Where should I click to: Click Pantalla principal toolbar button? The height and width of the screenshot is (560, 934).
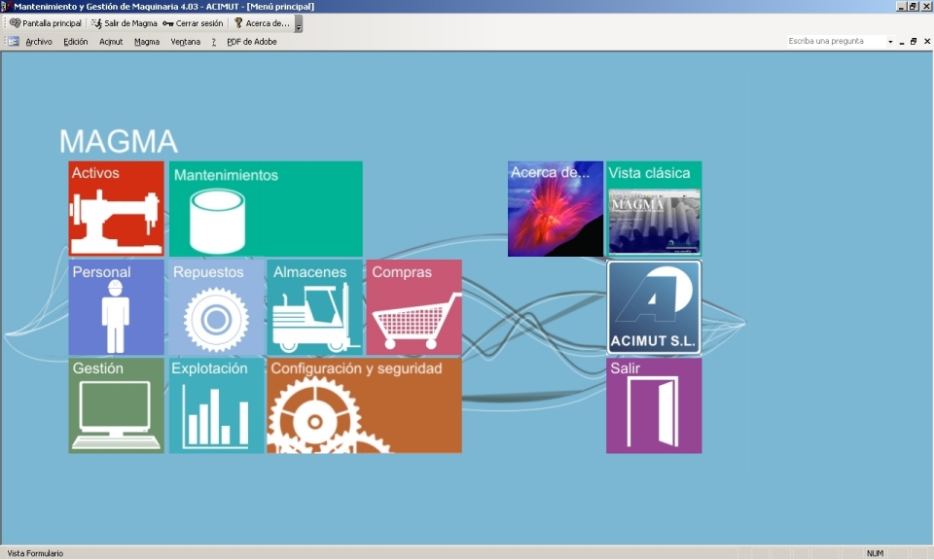pos(46,23)
